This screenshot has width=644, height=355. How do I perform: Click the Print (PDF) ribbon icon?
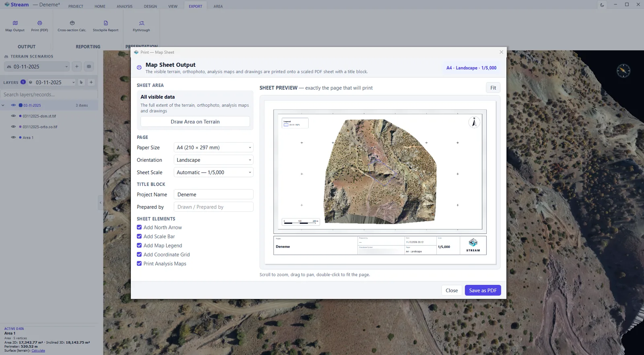[x=39, y=26]
